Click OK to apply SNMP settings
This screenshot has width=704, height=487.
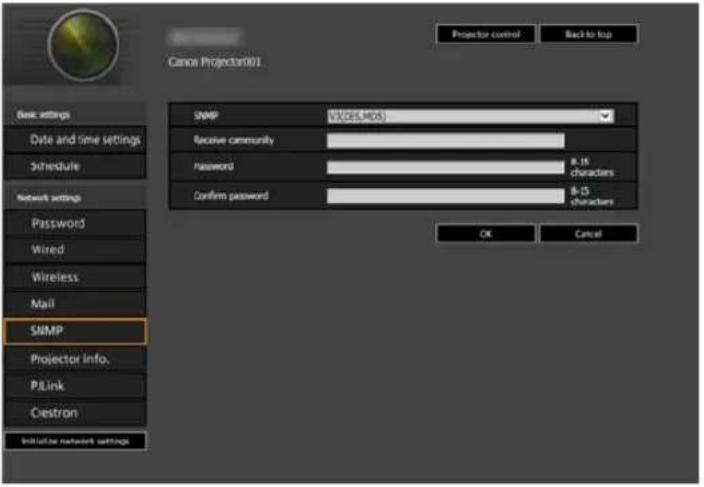tap(486, 233)
